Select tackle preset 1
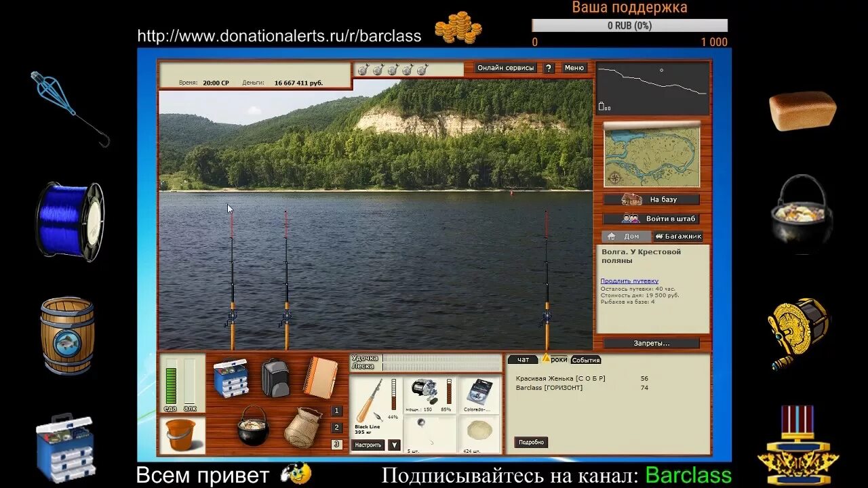Viewport: 868px width, 488px height. coord(336,411)
